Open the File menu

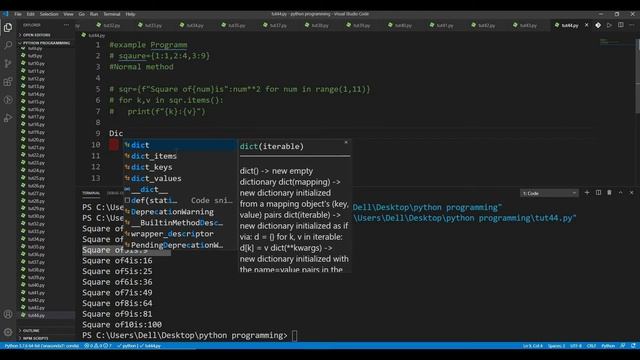coord(18,14)
